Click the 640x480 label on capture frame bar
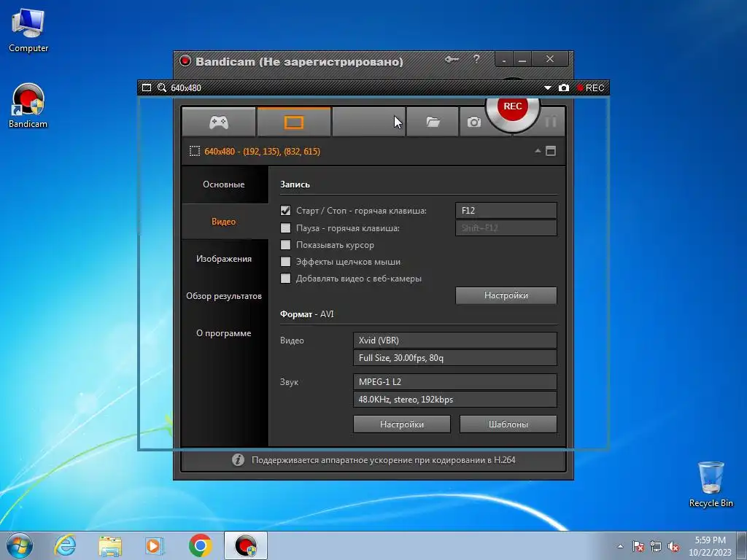The width and height of the screenshot is (747, 560). (186, 88)
